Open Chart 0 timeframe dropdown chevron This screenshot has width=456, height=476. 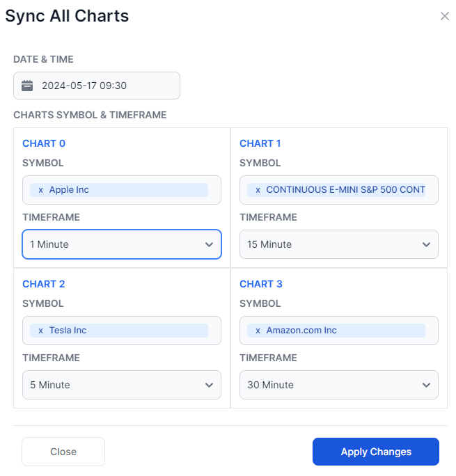coord(209,244)
